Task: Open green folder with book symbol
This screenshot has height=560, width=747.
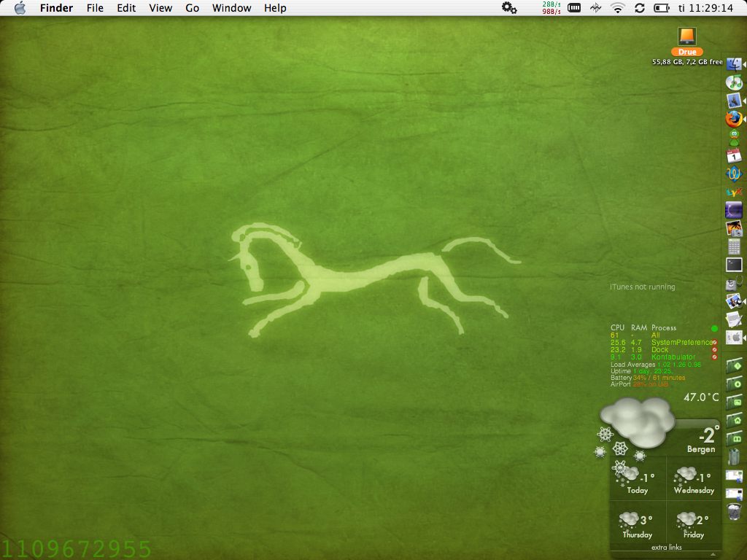Action: [734, 438]
